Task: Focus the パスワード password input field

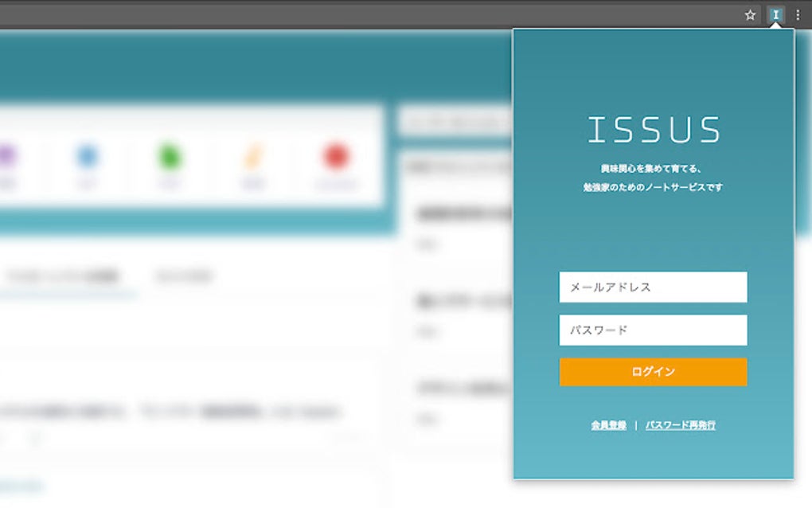Action: click(x=652, y=330)
